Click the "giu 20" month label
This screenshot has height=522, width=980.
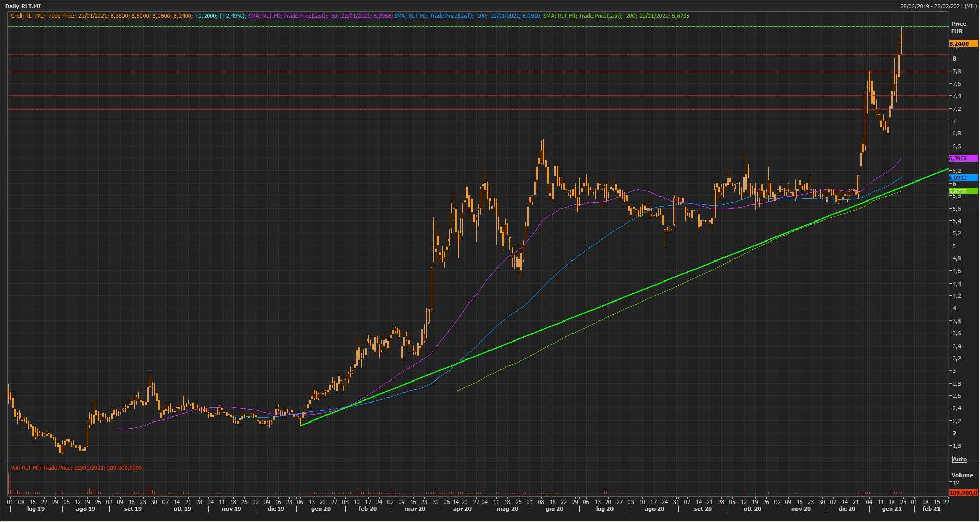(555, 509)
